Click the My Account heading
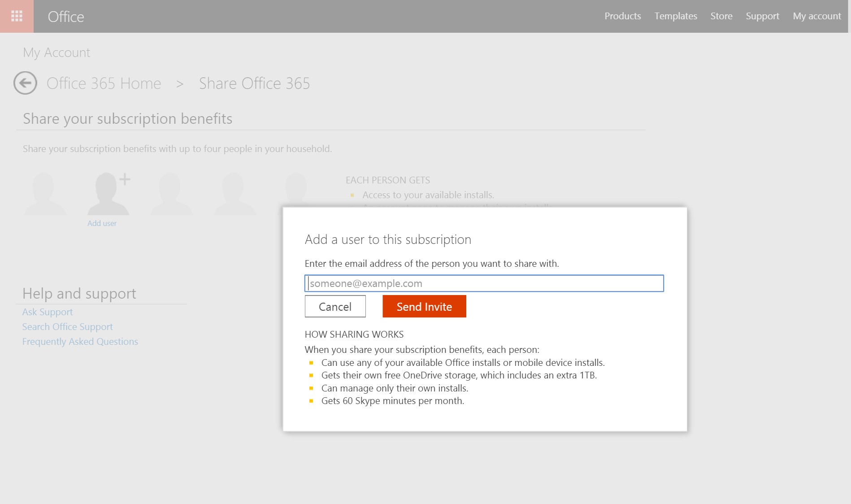 click(x=56, y=52)
